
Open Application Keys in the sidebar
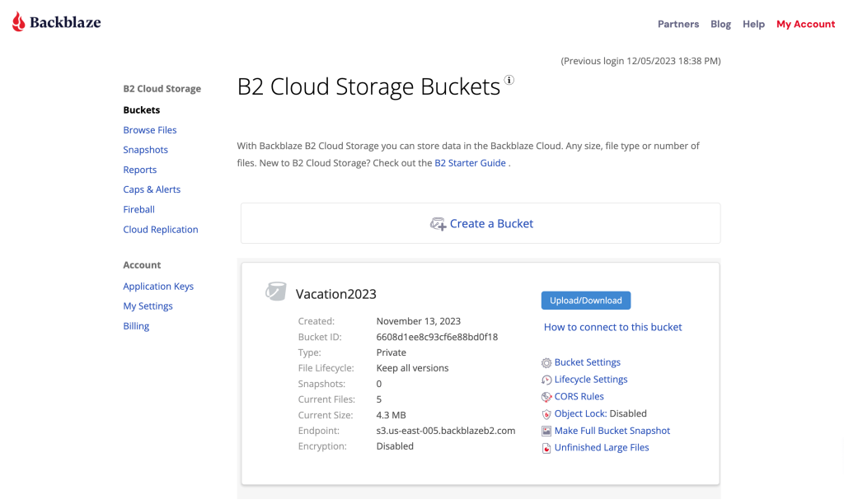coord(158,287)
